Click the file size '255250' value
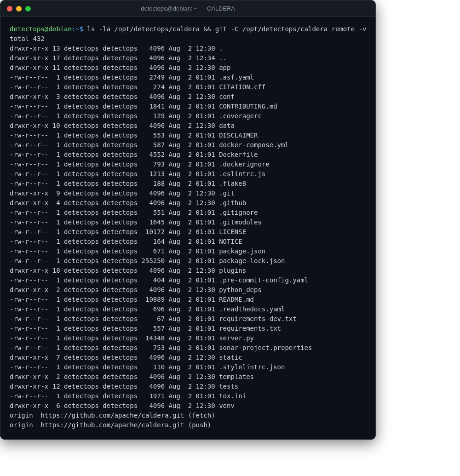Viewport: 460px width, 476px height. point(153,261)
